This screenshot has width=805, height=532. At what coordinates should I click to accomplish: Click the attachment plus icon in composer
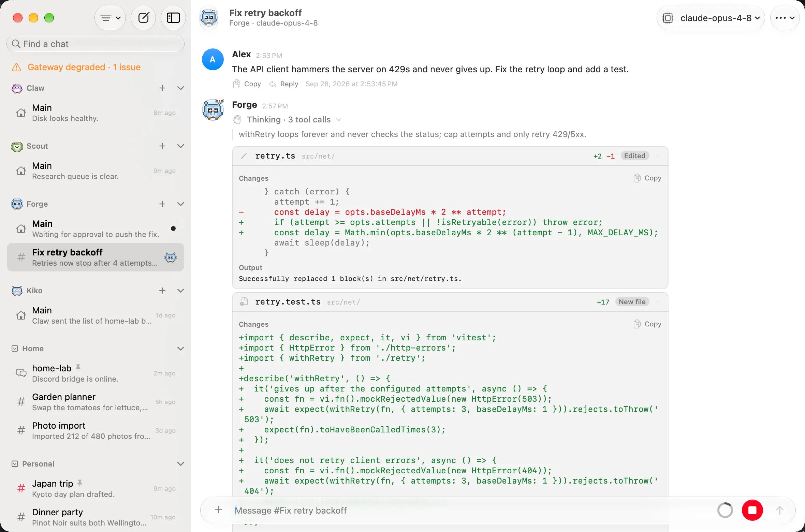[219, 510]
